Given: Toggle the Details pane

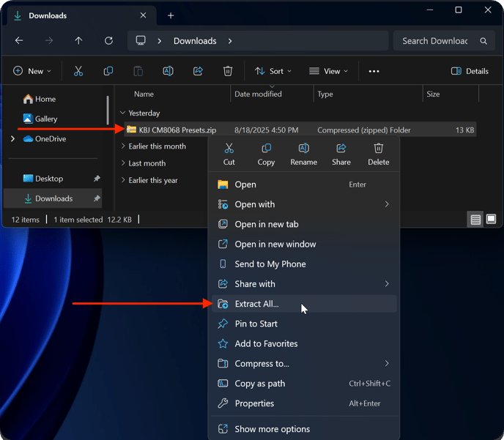Looking at the screenshot, I should pyautogui.click(x=470, y=71).
